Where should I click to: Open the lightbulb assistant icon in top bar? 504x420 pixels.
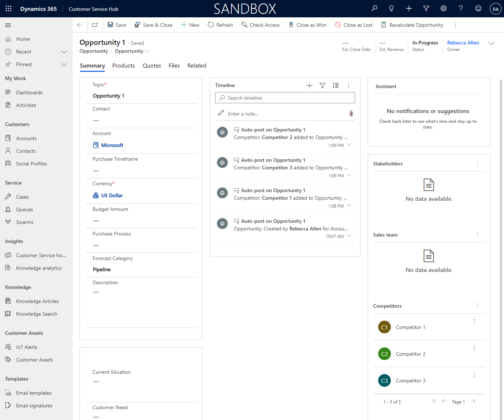pos(392,8)
